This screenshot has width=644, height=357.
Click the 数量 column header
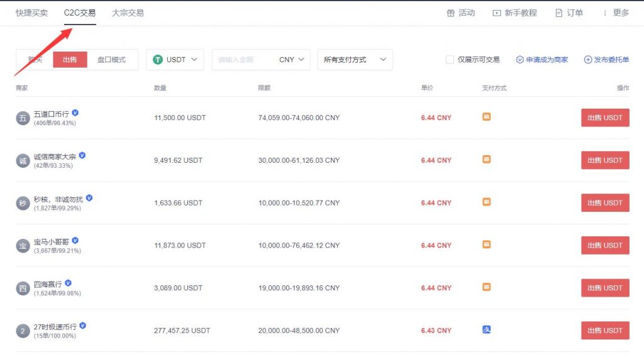pyautogui.click(x=160, y=88)
